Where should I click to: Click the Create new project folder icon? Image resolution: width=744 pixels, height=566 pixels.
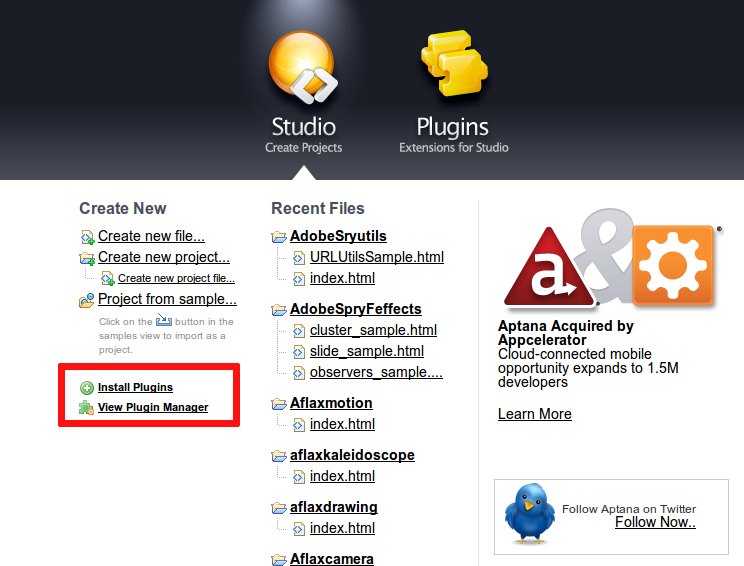(87, 258)
